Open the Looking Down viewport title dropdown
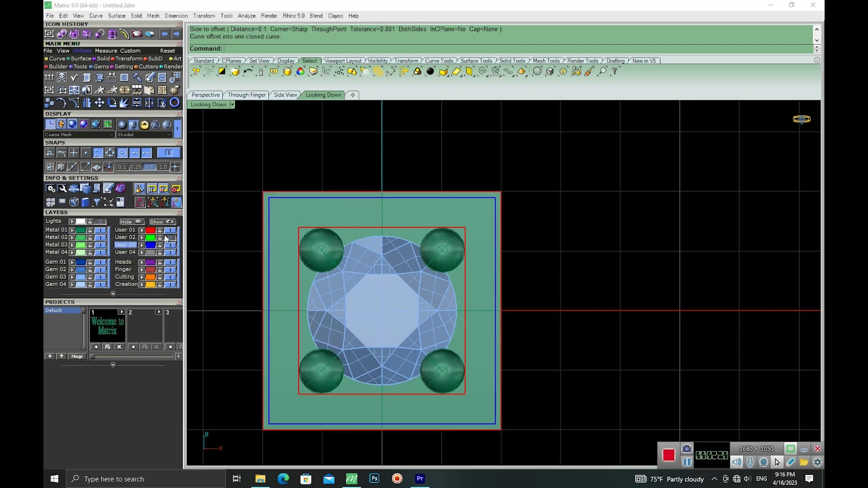868x488 pixels. coord(232,105)
